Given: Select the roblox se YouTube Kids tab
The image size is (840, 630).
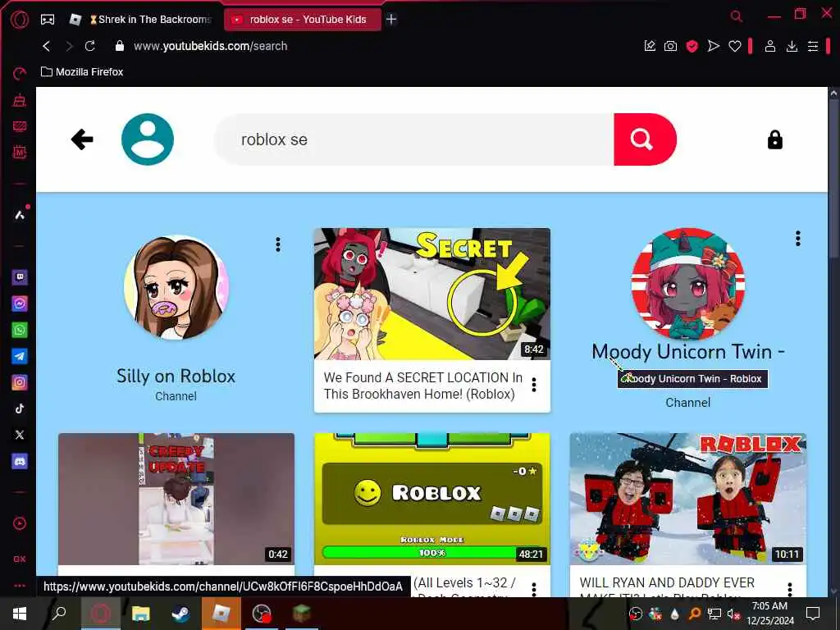Looking at the screenshot, I should click(302, 20).
